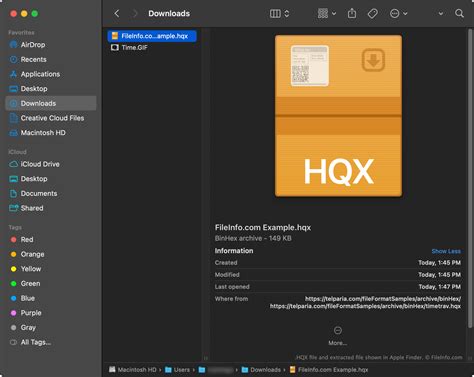
Task: Click Show Less in Information section
Action: (x=446, y=251)
